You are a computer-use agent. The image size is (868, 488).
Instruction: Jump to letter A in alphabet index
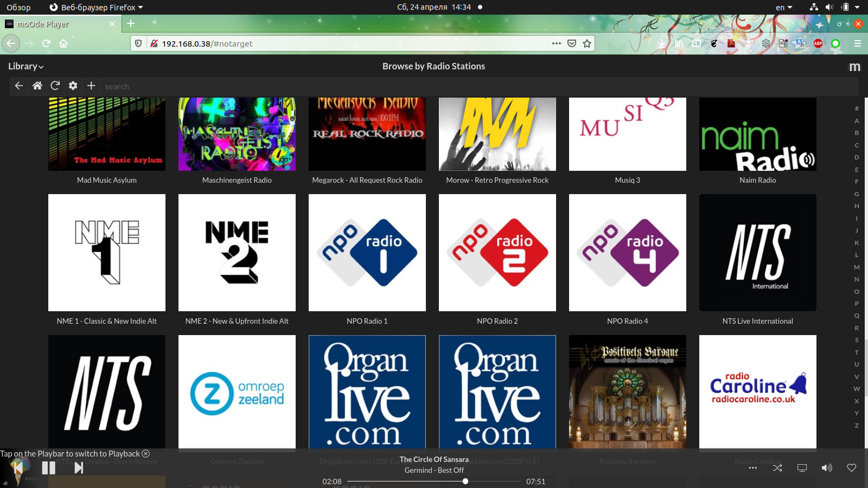857,121
